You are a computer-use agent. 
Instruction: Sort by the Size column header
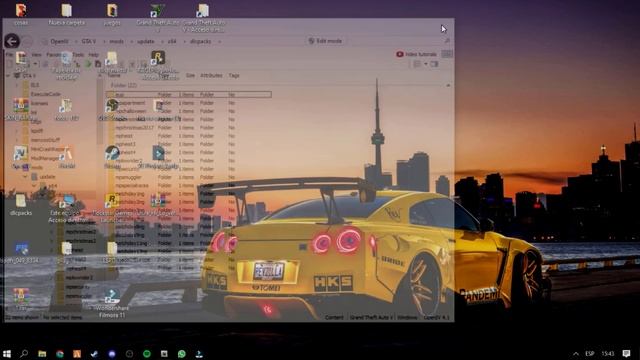click(190, 76)
